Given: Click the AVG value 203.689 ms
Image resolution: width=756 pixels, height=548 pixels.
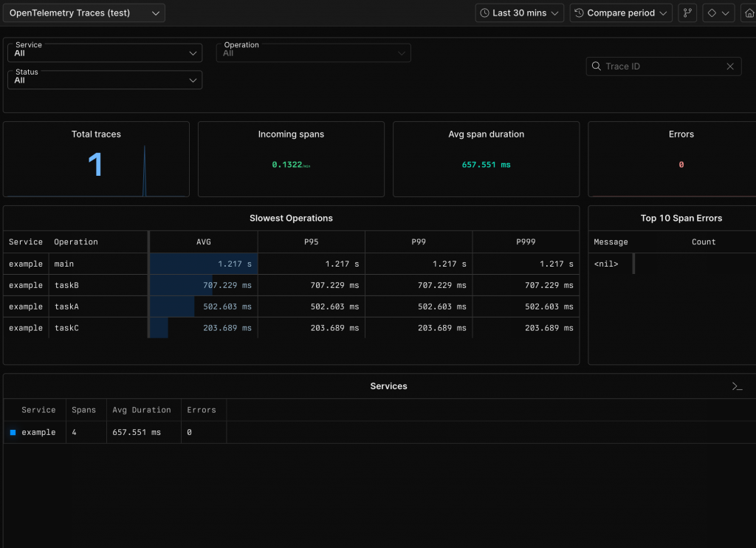Looking at the screenshot, I should 227,328.
